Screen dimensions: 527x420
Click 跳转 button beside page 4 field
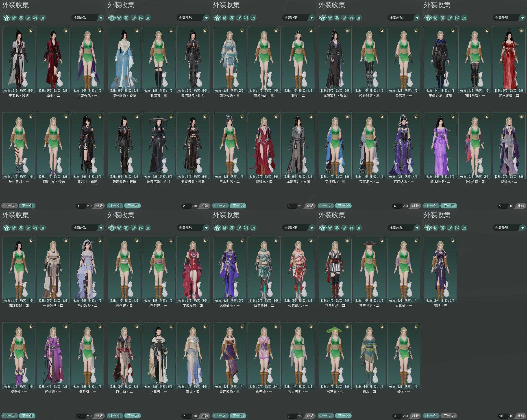tap(415, 206)
